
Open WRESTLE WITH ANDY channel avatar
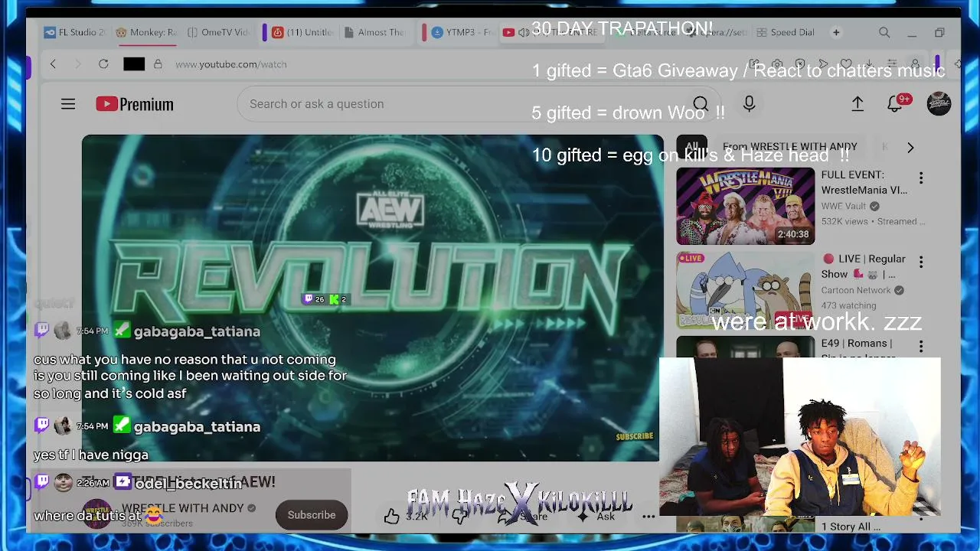[x=97, y=514]
